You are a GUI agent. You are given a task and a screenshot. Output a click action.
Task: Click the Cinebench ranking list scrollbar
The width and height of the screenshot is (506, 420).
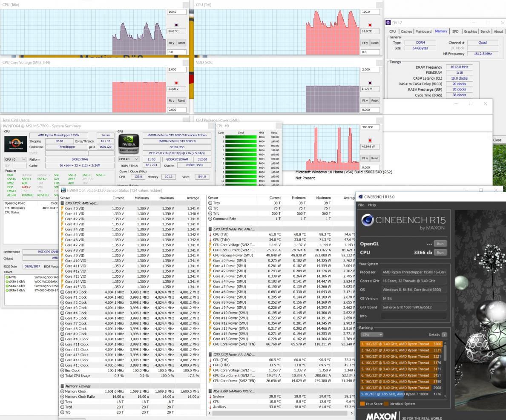446,354
